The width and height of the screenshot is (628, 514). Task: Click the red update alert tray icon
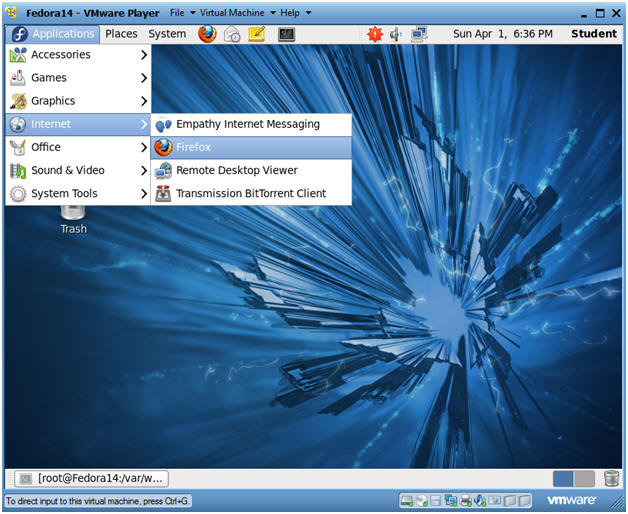pos(375,34)
